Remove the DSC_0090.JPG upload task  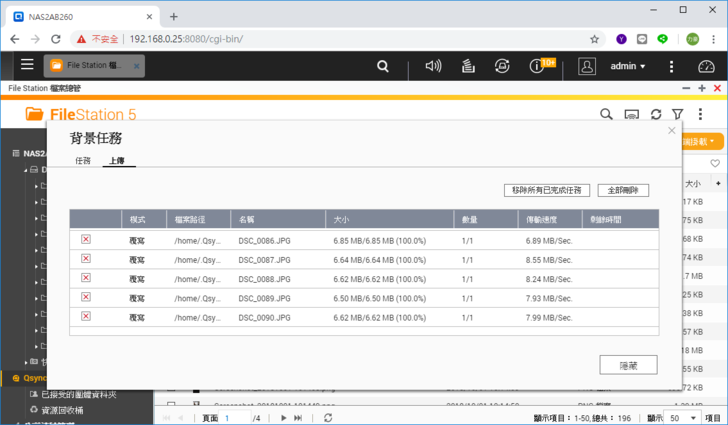click(x=86, y=316)
